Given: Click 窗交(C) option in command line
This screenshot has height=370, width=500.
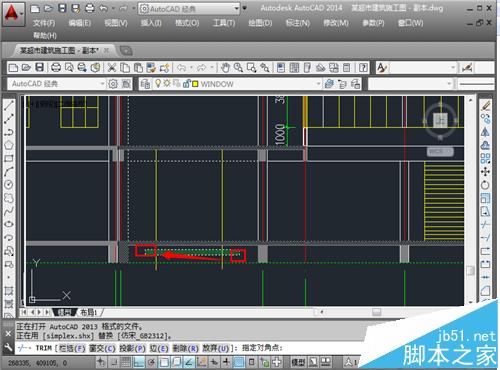Looking at the screenshot, I should [x=102, y=349].
